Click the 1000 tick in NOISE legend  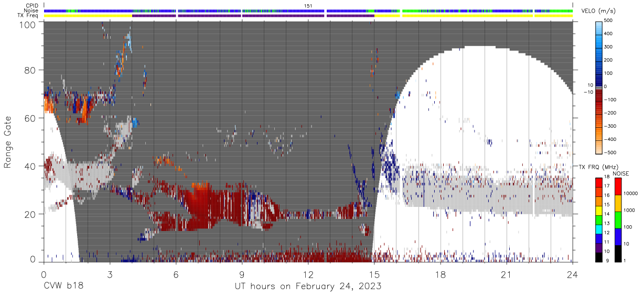click(629, 210)
